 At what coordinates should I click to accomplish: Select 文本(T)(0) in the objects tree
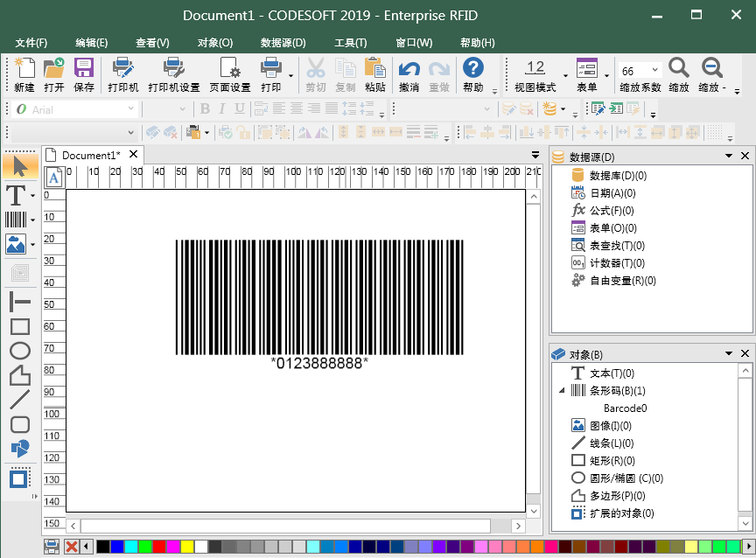pyautogui.click(x=612, y=373)
